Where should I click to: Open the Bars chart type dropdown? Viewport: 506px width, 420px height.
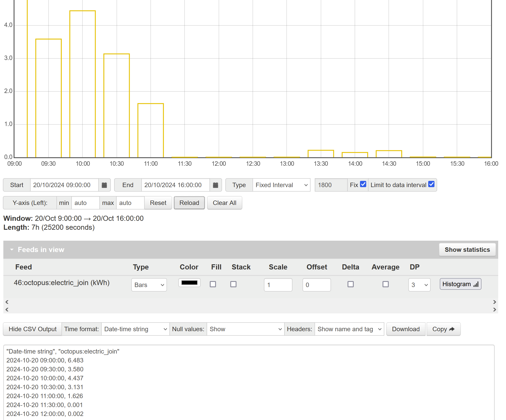[x=149, y=285]
